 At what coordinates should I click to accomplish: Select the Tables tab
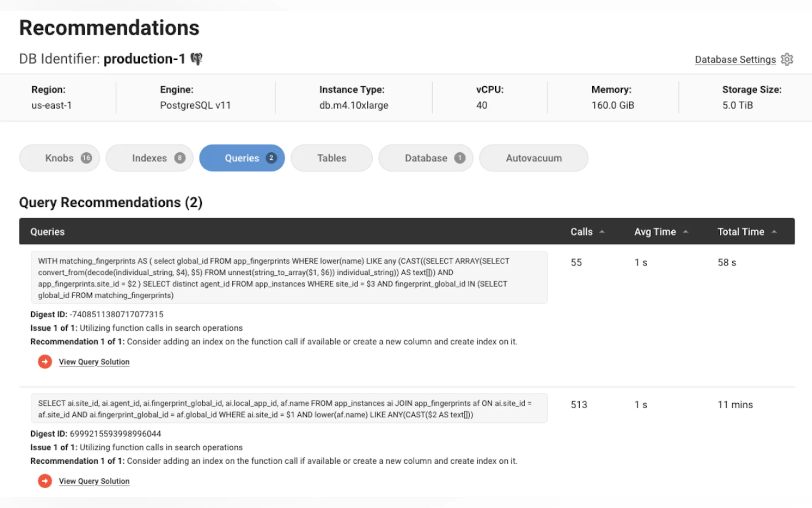click(x=332, y=158)
